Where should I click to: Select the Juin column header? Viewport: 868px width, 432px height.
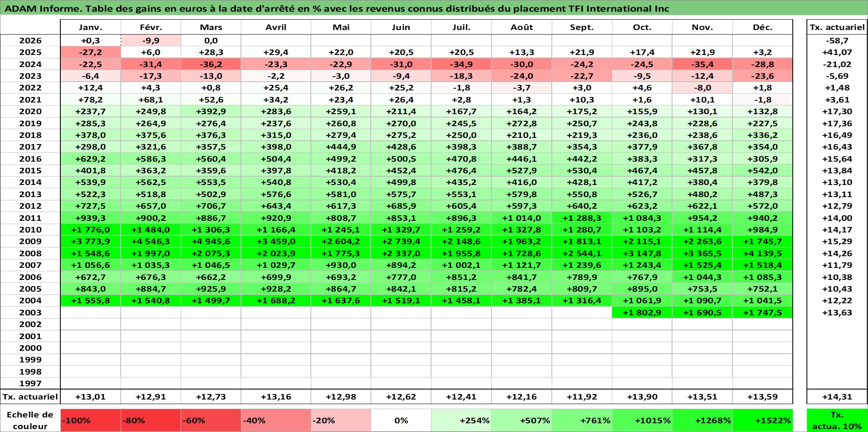401,27
